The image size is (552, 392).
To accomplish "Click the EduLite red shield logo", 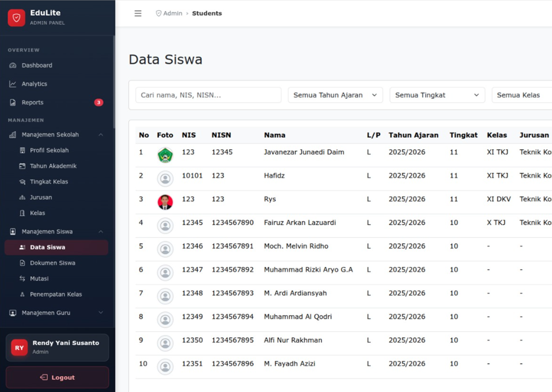I will [17, 18].
